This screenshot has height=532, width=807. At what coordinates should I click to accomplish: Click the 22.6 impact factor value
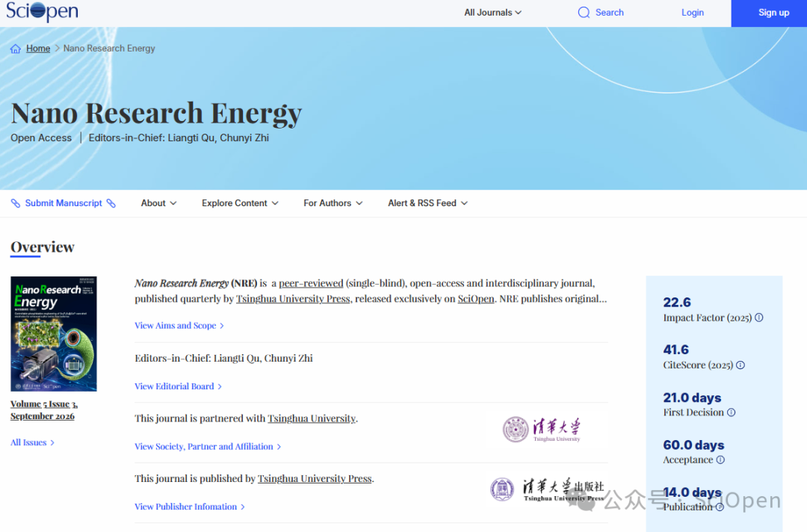[x=677, y=302]
